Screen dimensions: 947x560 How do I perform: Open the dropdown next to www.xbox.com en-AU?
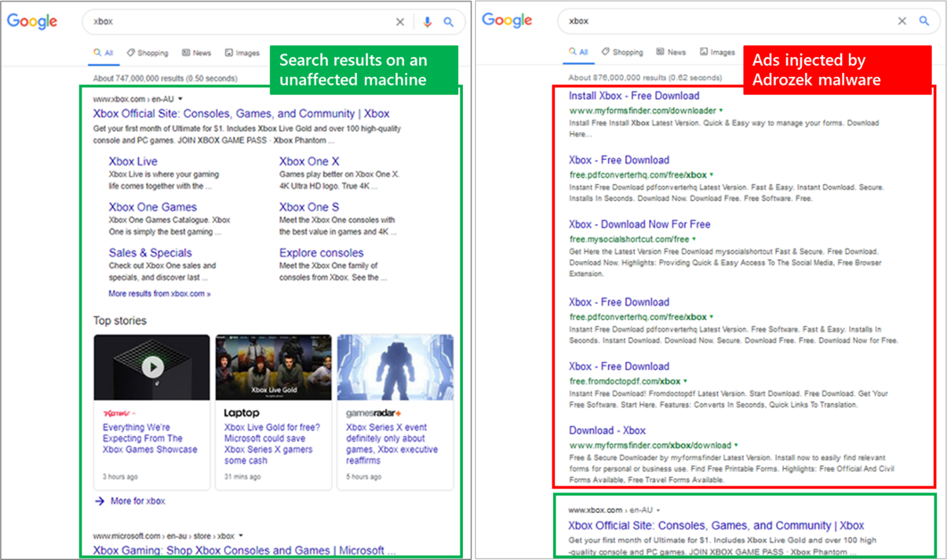[179, 97]
